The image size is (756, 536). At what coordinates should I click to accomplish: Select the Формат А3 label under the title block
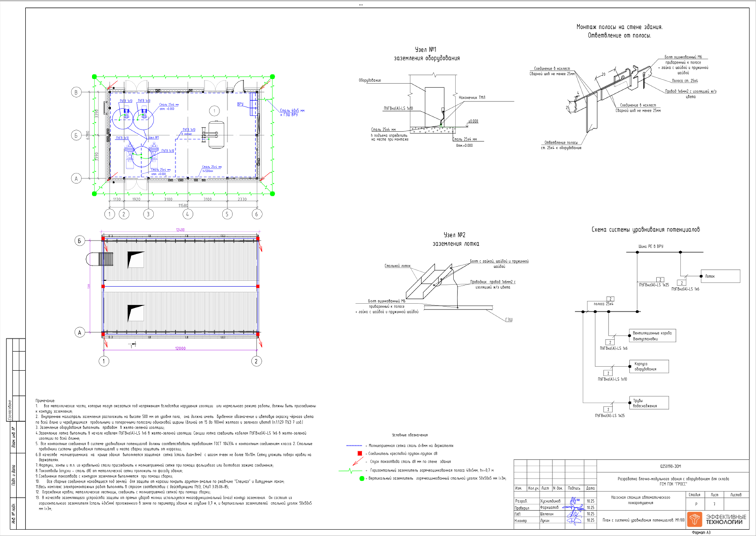coord(701,532)
